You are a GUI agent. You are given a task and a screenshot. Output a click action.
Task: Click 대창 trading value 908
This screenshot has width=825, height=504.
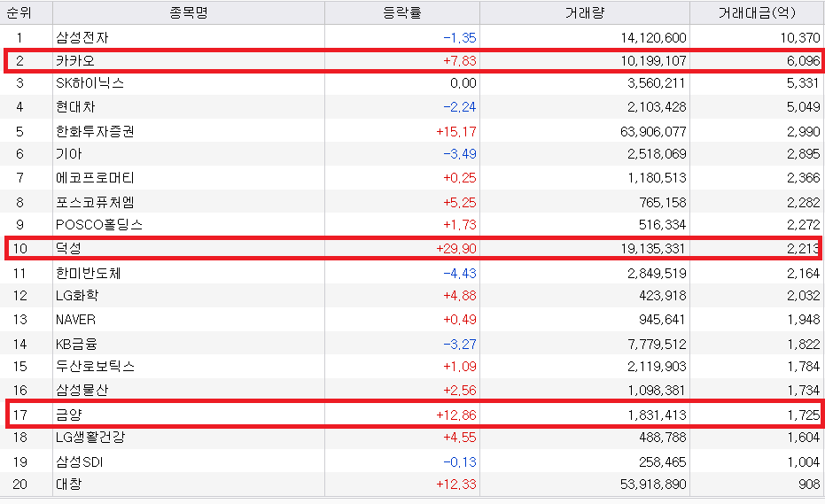(809, 484)
